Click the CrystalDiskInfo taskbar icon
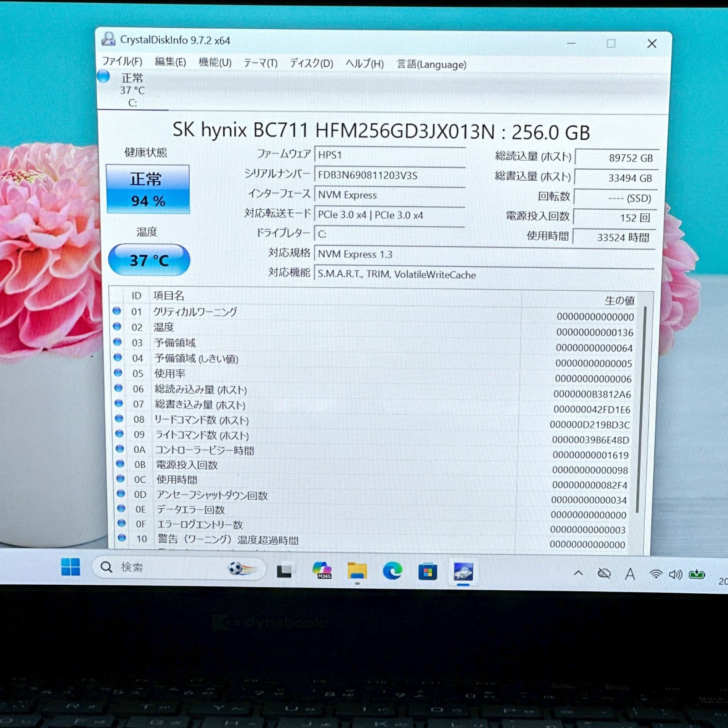The image size is (728, 728). point(463,572)
